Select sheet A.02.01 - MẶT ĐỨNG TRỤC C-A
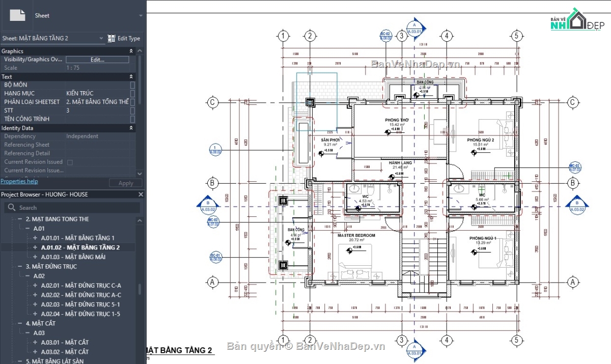 click(81, 285)
